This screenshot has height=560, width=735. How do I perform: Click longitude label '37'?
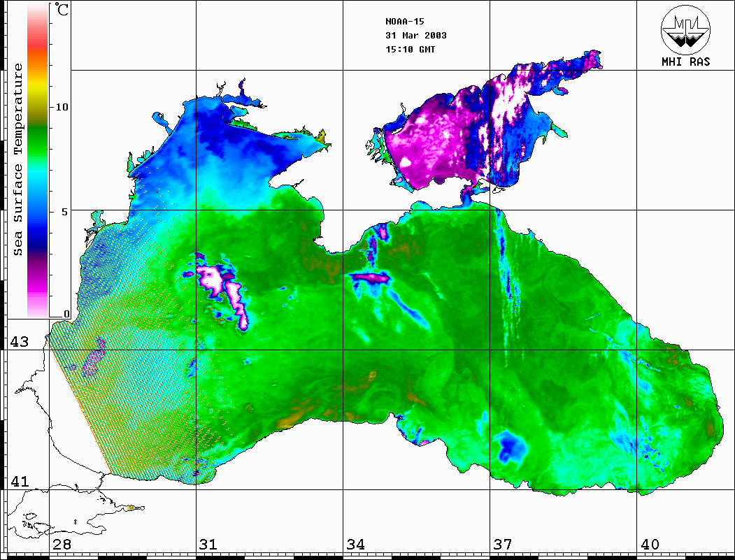tap(503, 545)
